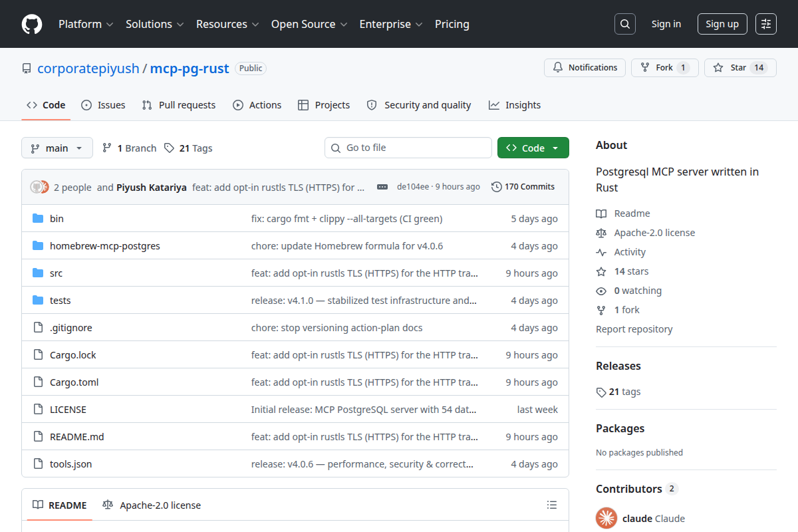Click the tests folder icon
798x532 pixels.
38,301
